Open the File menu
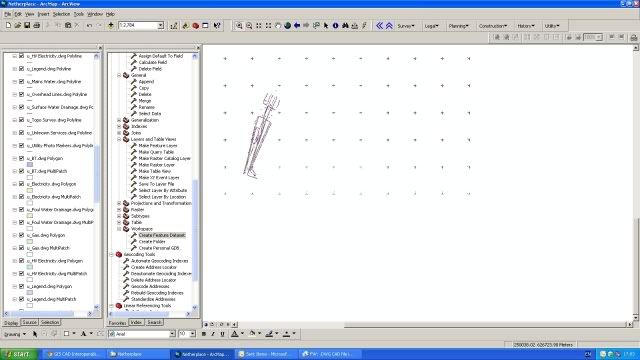The width and height of the screenshot is (640, 360). click(x=7, y=14)
